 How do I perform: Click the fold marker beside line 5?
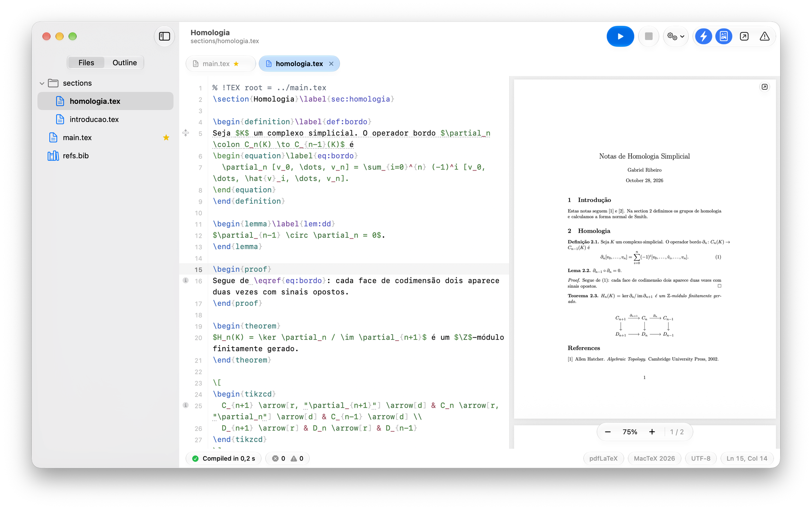[186, 133]
